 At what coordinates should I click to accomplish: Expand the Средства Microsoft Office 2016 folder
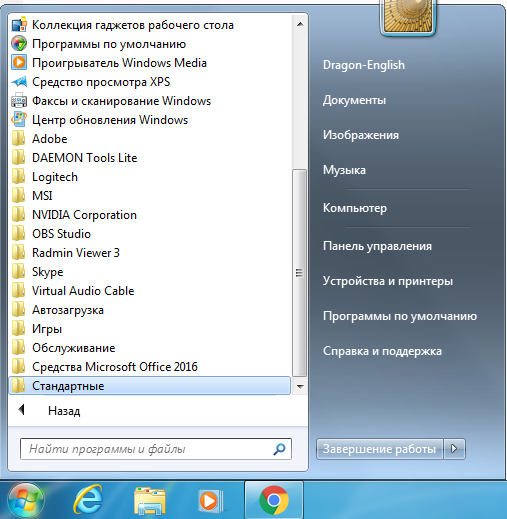(149, 367)
